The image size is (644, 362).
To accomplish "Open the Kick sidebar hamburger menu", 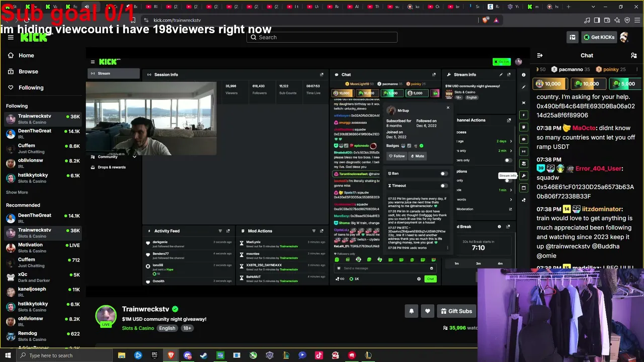I will (11, 37).
